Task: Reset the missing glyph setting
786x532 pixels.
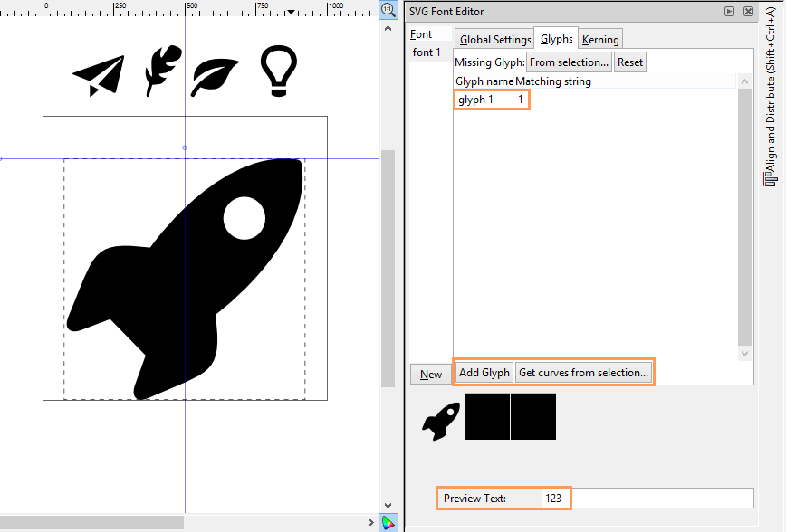Action: click(629, 62)
